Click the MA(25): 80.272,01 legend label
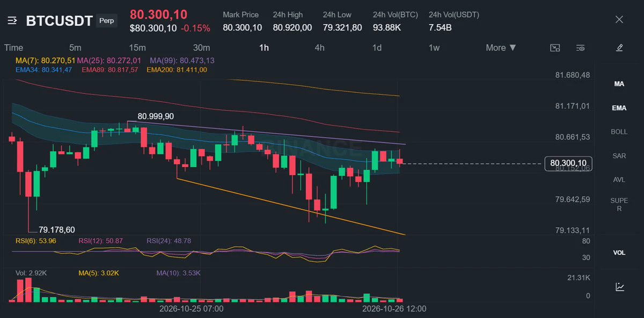The image size is (644, 318). coord(109,61)
